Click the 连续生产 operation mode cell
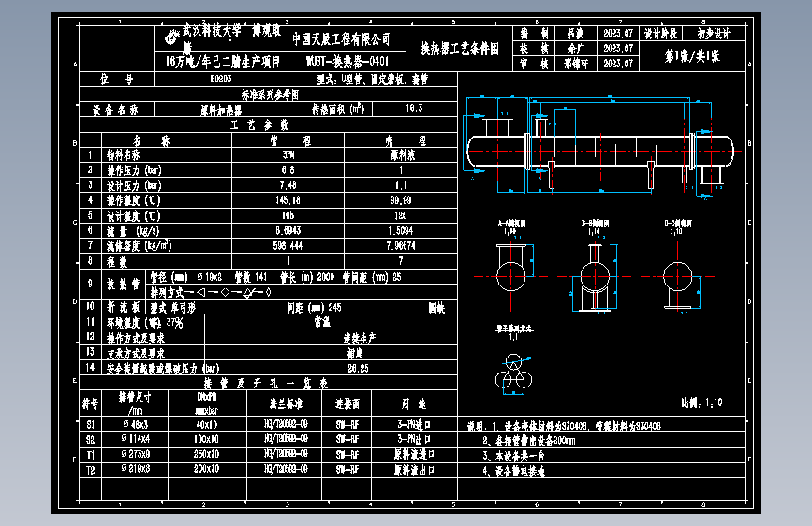Screen dimensions: 812x526 coord(360,338)
